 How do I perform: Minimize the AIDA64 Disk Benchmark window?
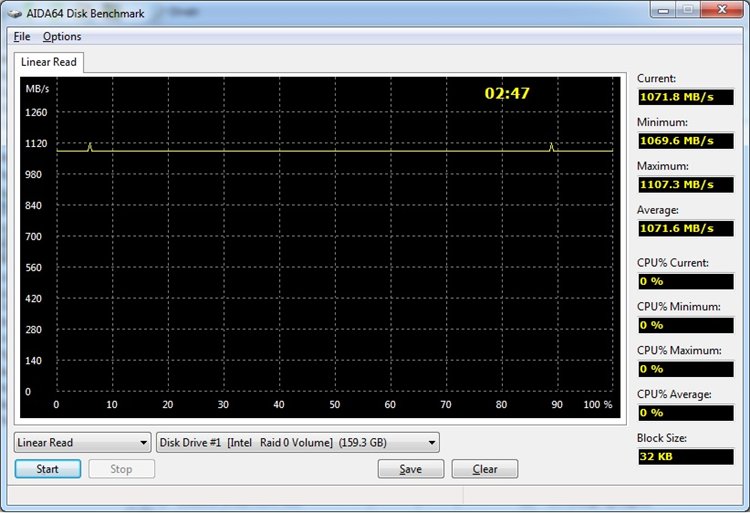[663, 10]
